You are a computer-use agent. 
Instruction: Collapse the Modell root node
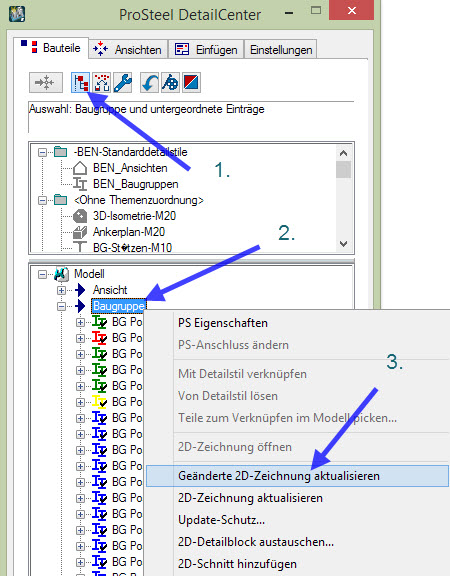pos(43,274)
